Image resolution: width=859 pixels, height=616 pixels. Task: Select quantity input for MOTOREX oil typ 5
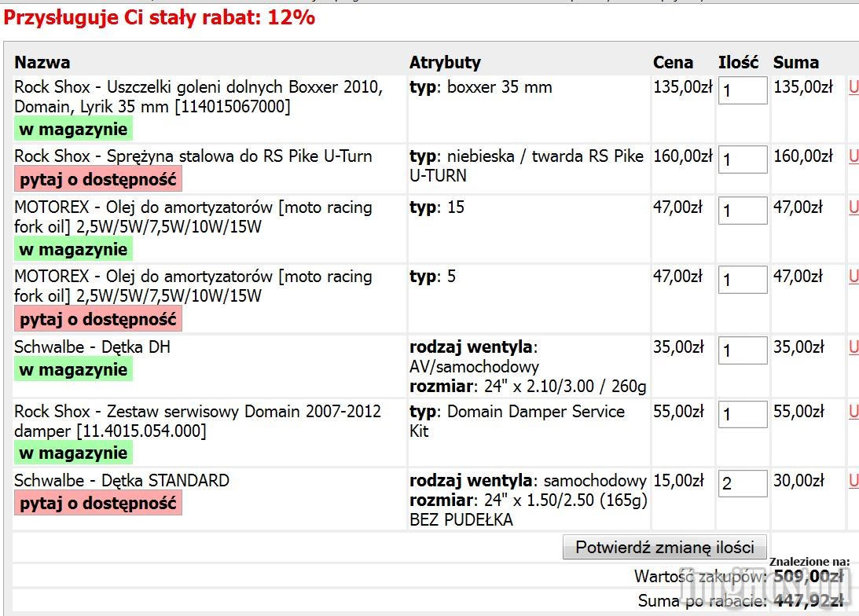[743, 279]
